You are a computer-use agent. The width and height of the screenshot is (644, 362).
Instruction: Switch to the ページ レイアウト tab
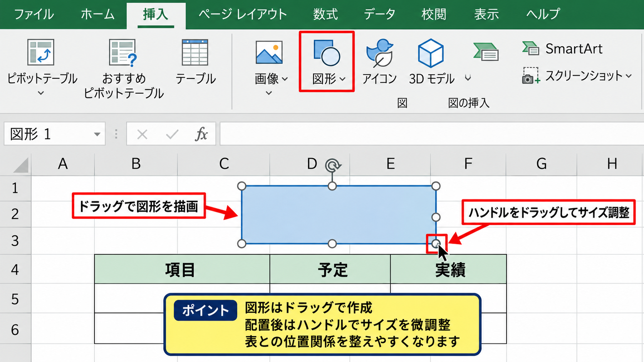[243, 14]
